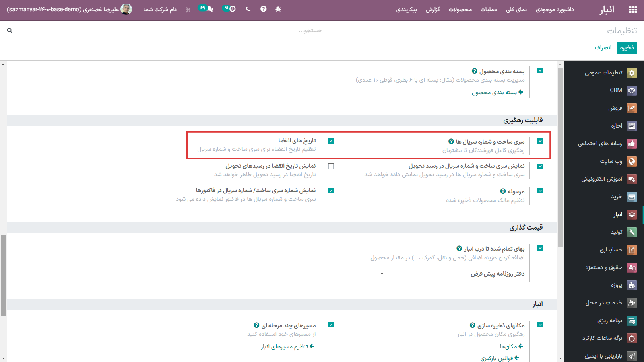The image size is (644, 362).
Task: Open the نام شرکت شما company switcher
Action: (x=160, y=10)
